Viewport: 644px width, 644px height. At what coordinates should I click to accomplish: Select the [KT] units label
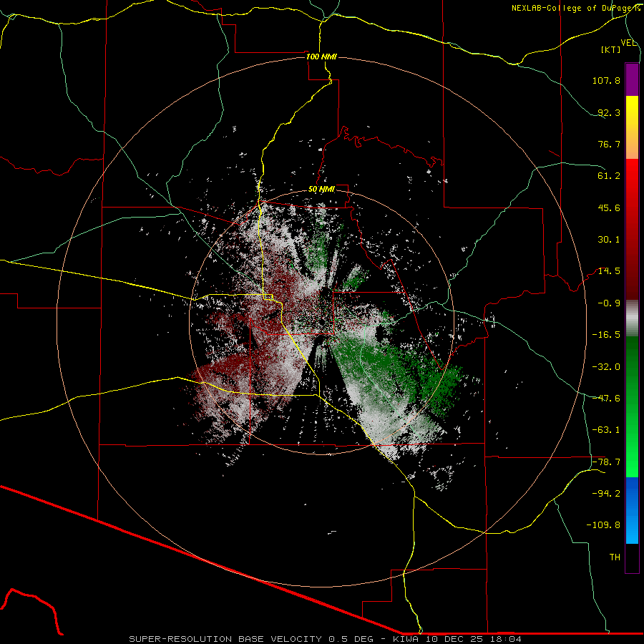(611, 49)
